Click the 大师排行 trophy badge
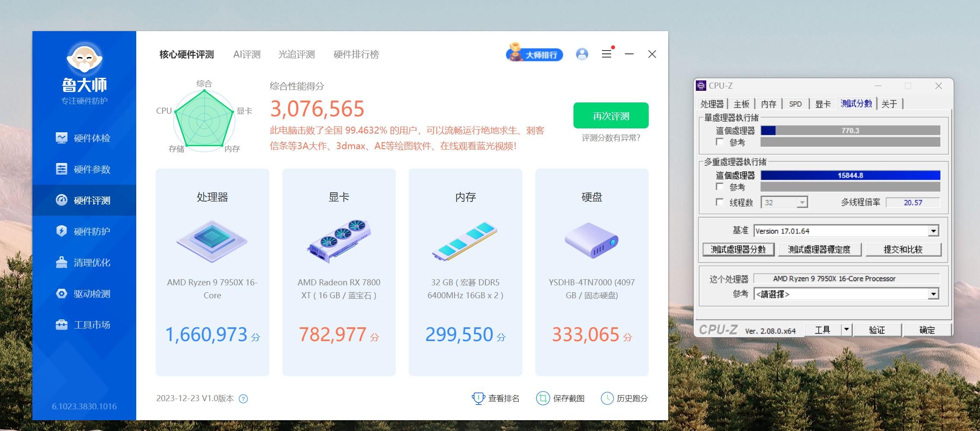 (535, 54)
